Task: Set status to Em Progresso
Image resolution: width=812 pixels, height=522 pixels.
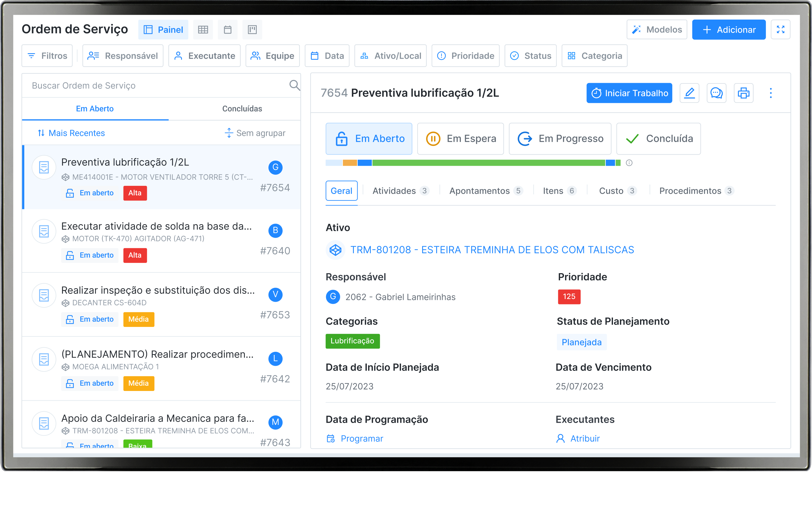Action: point(560,139)
